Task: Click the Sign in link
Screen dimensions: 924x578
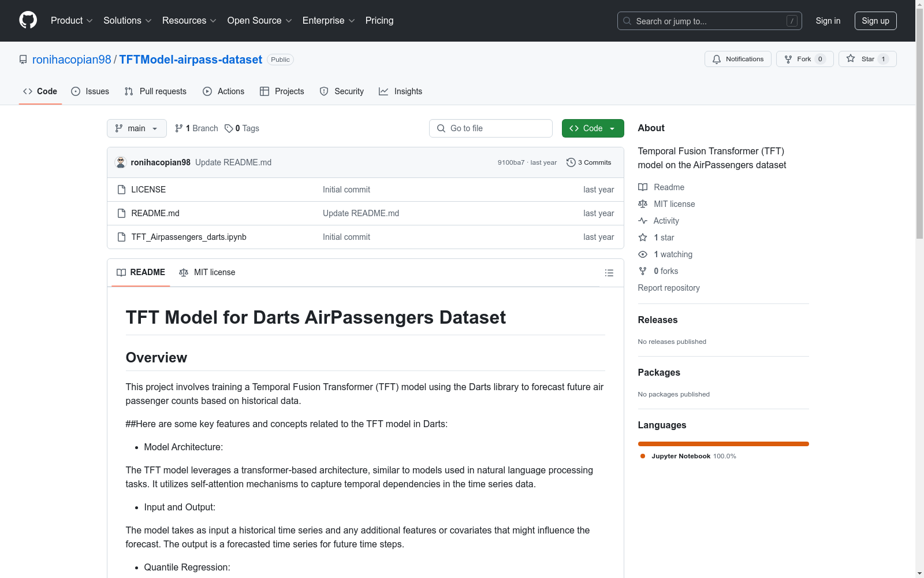Action: [828, 21]
